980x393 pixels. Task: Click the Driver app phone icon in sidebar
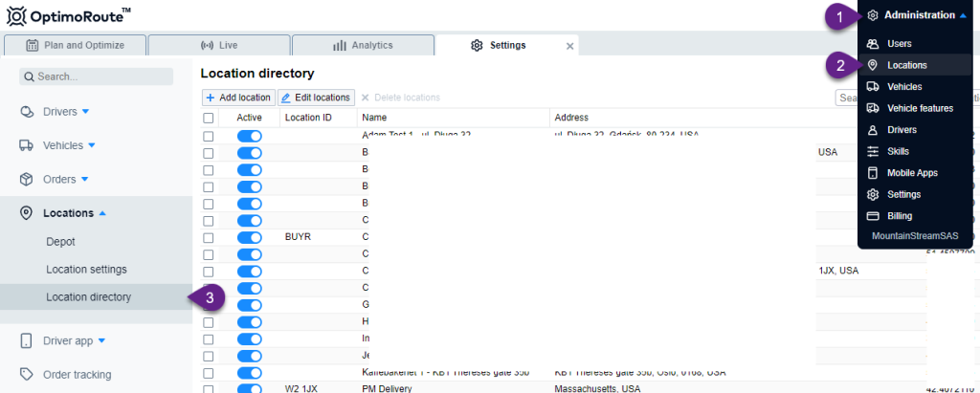(x=26, y=340)
